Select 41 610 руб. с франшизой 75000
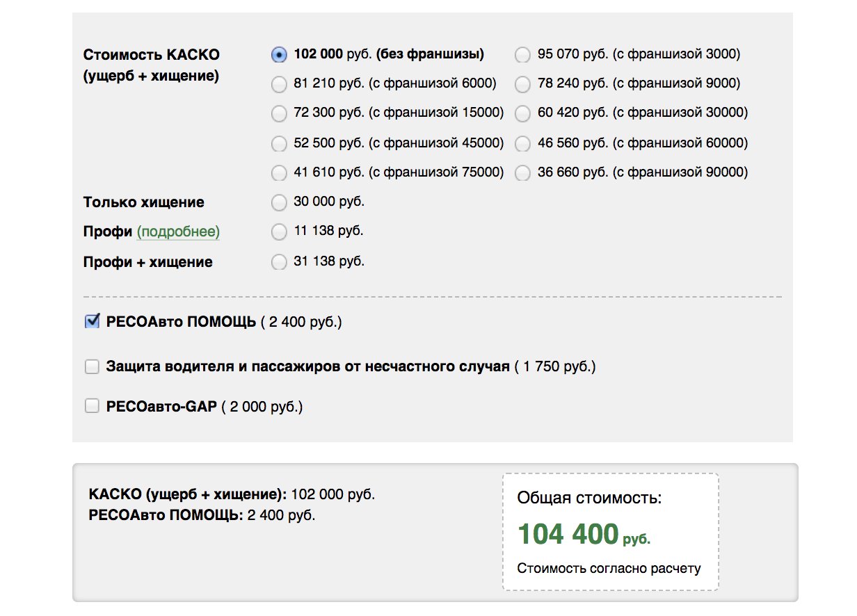857x616 pixels. pos(279,172)
